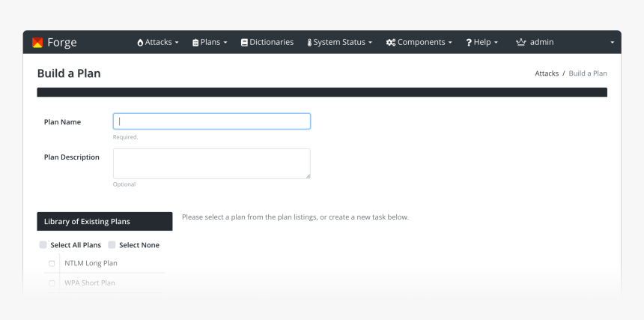Click the Forge logo icon
This screenshot has width=644, height=320.
tap(37, 42)
